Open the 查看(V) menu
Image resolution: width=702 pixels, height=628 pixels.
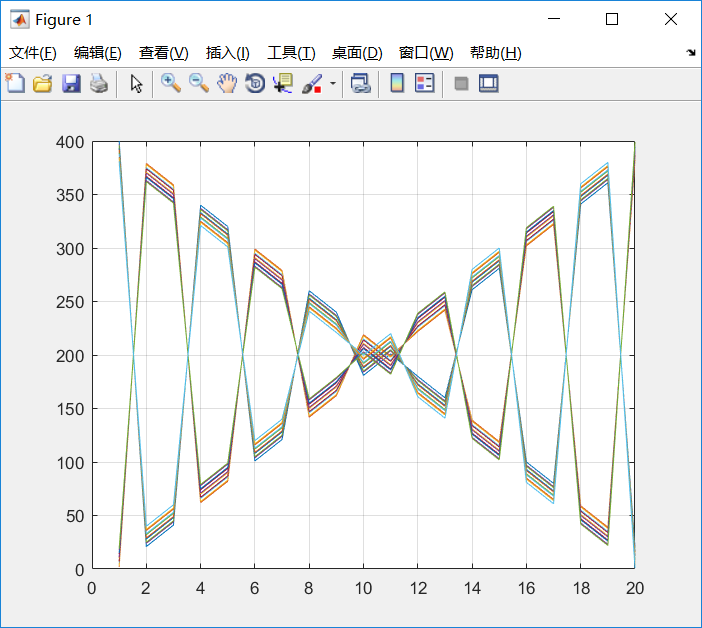click(x=163, y=53)
